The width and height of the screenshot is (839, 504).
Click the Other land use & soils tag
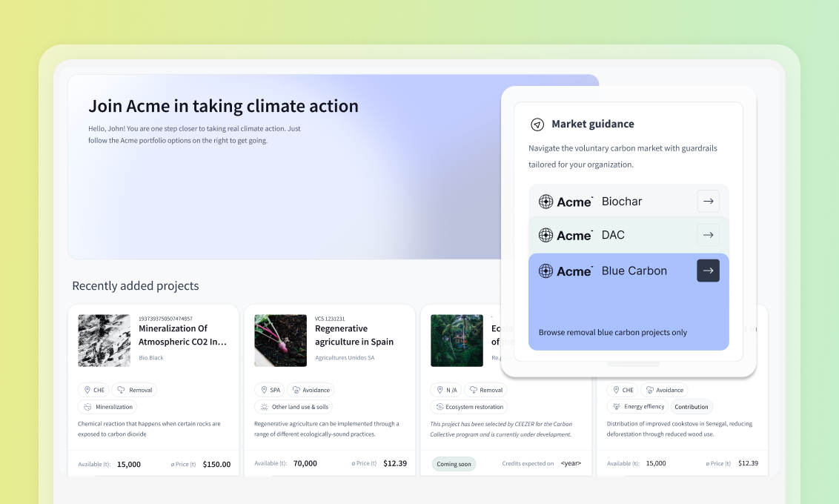pyautogui.click(x=294, y=407)
